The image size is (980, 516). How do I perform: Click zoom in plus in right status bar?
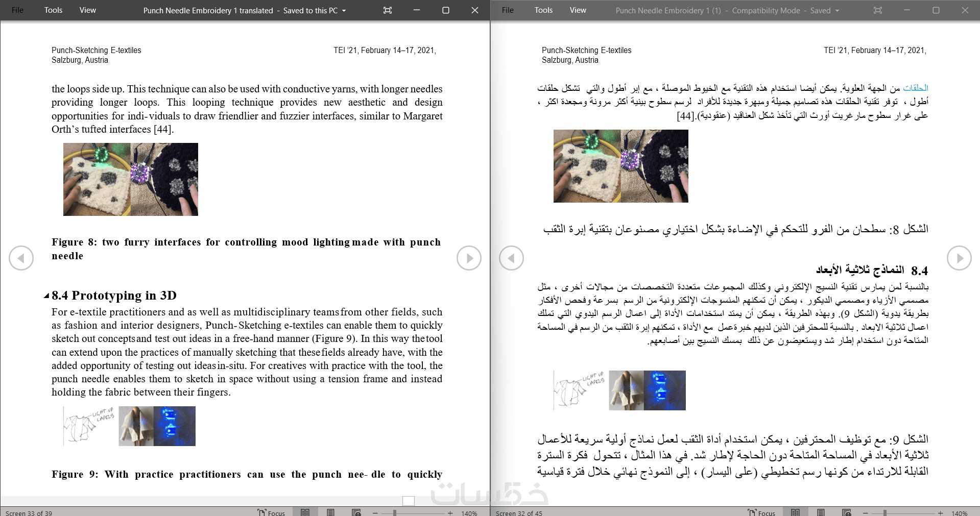pos(940,513)
